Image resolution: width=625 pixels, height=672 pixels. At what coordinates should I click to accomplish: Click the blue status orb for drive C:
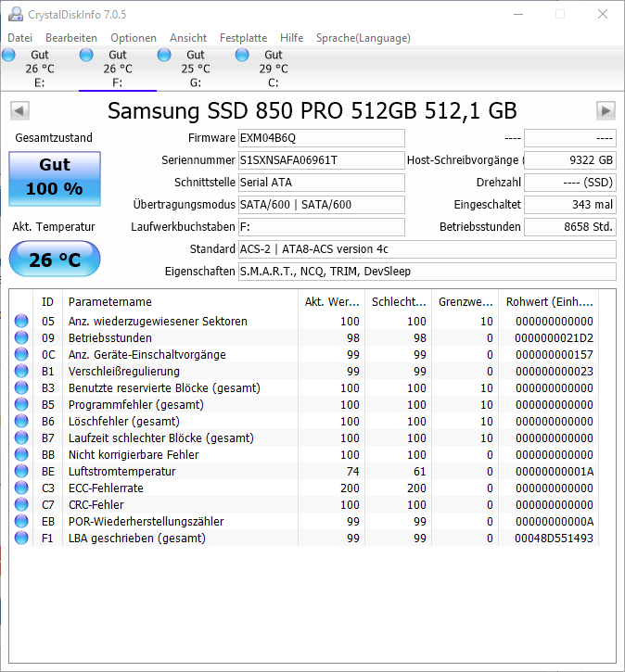click(x=242, y=55)
